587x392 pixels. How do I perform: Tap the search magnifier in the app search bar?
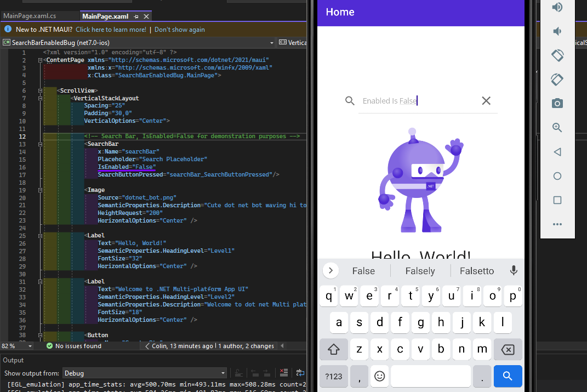350,101
